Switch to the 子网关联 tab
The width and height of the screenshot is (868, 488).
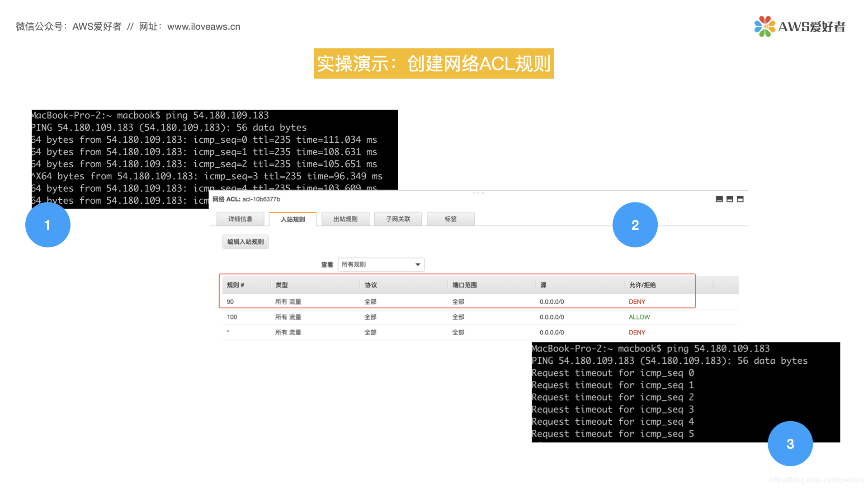click(398, 219)
